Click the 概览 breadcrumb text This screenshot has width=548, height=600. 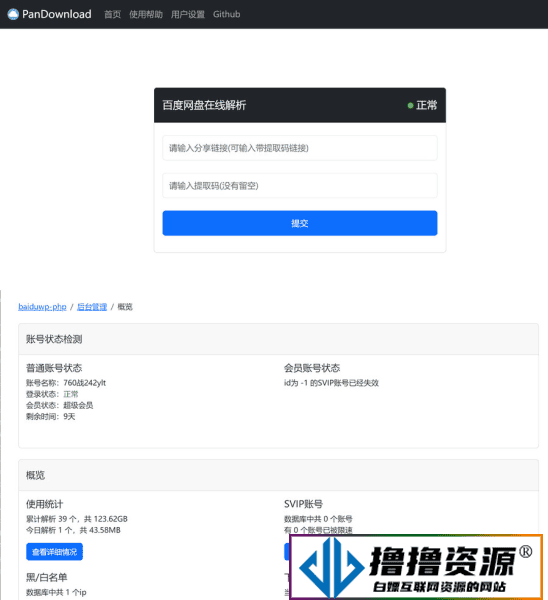pos(125,307)
